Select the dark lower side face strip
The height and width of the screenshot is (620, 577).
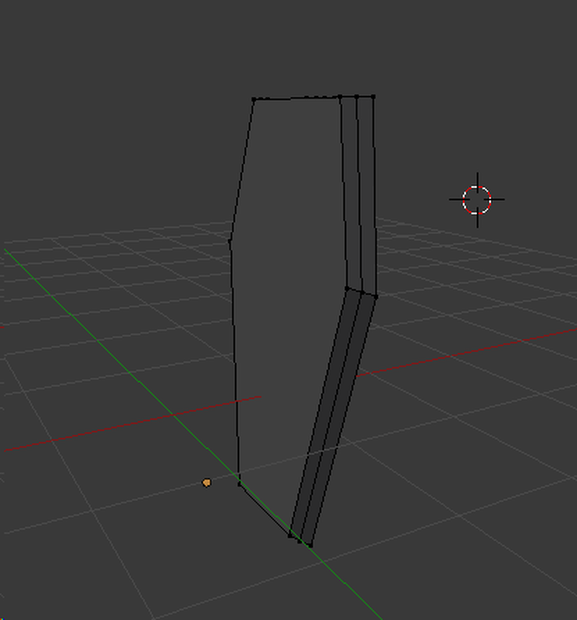[x=332, y=415]
